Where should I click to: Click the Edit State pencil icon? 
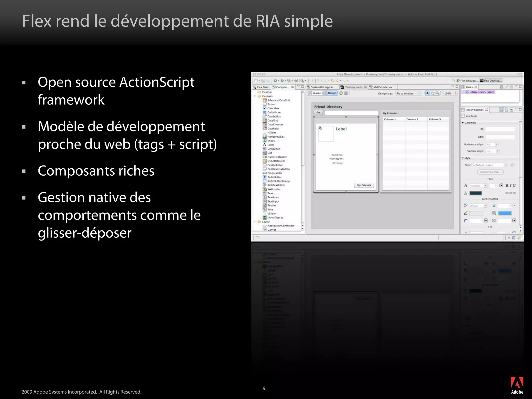507,87
